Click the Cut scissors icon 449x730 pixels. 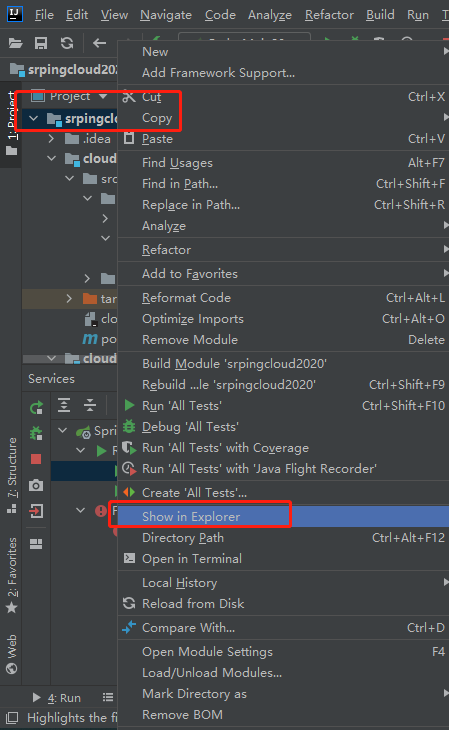(x=129, y=97)
